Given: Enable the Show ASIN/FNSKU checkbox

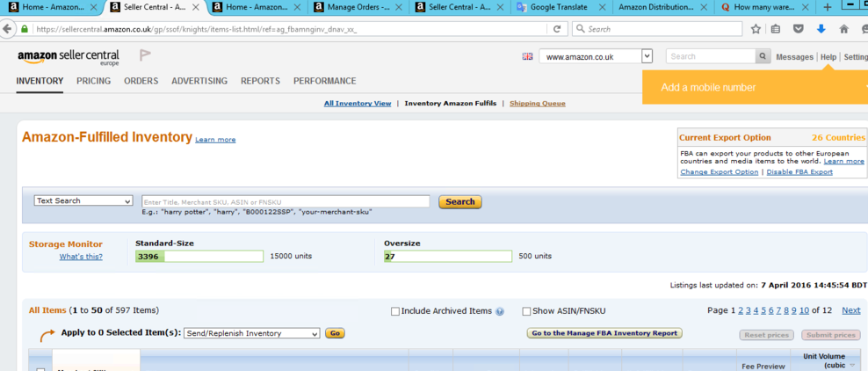Looking at the screenshot, I should pyautogui.click(x=526, y=311).
